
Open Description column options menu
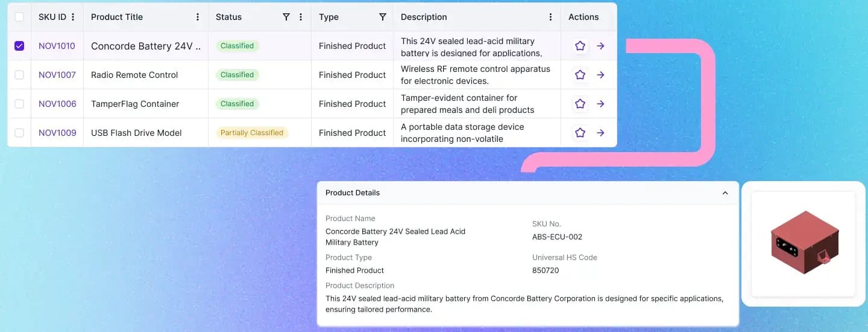coord(550,17)
